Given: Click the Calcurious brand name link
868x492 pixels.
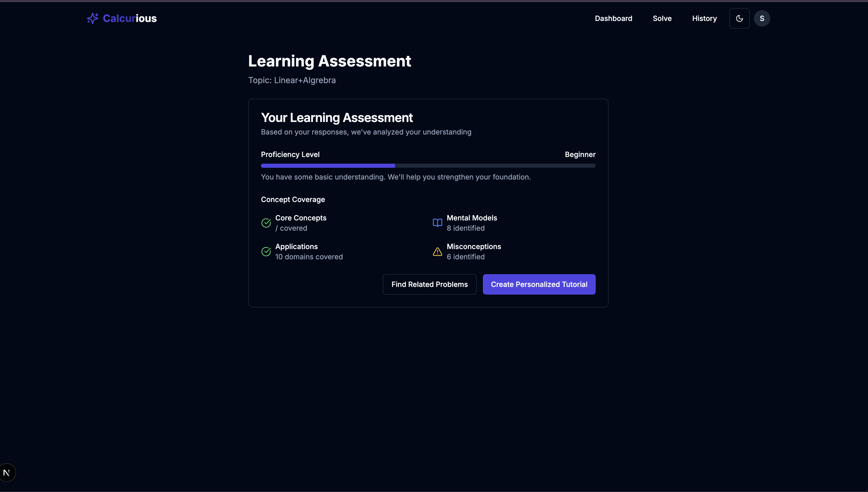Looking at the screenshot, I should point(129,18).
